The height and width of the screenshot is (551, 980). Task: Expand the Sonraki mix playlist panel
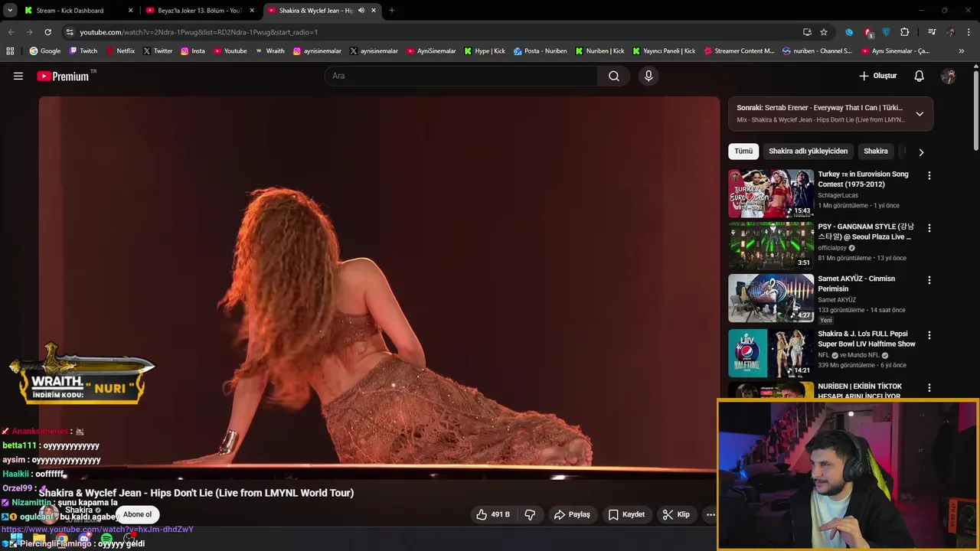click(920, 114)
